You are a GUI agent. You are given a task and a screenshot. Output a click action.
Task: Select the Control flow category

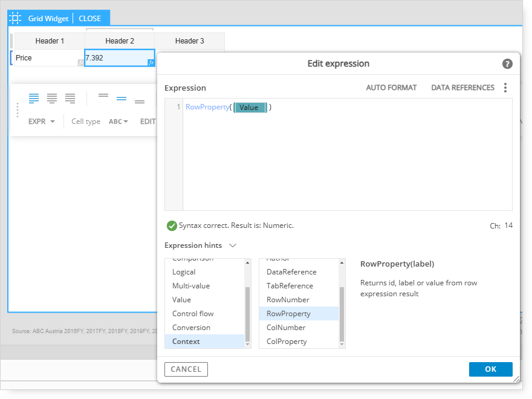(x=204, y=314)
